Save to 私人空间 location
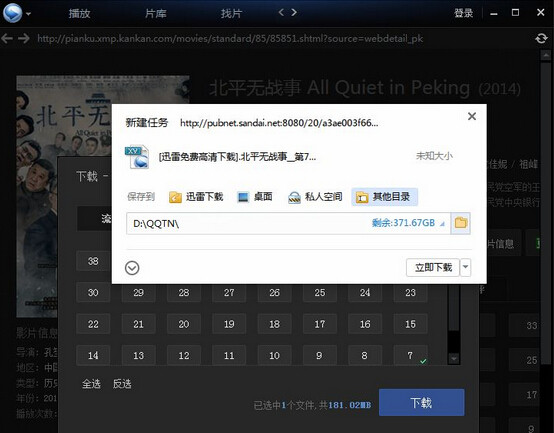 tap(315, 197)
